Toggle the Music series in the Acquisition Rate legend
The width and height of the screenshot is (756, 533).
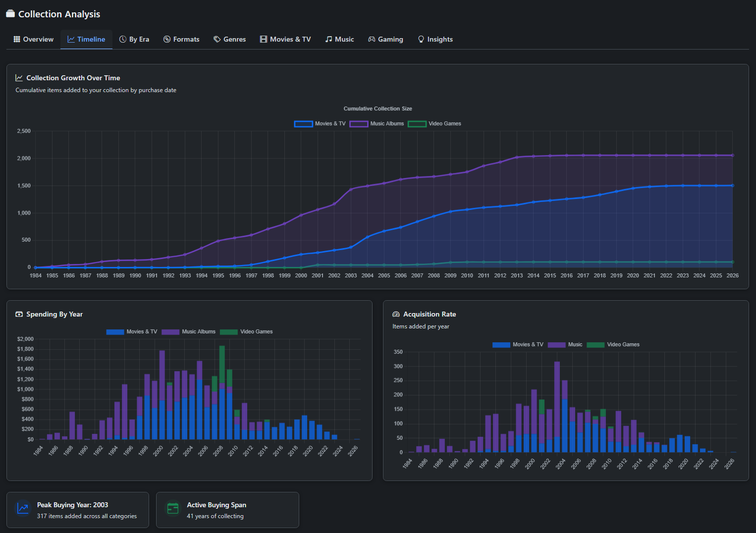(x=567, y=344)
